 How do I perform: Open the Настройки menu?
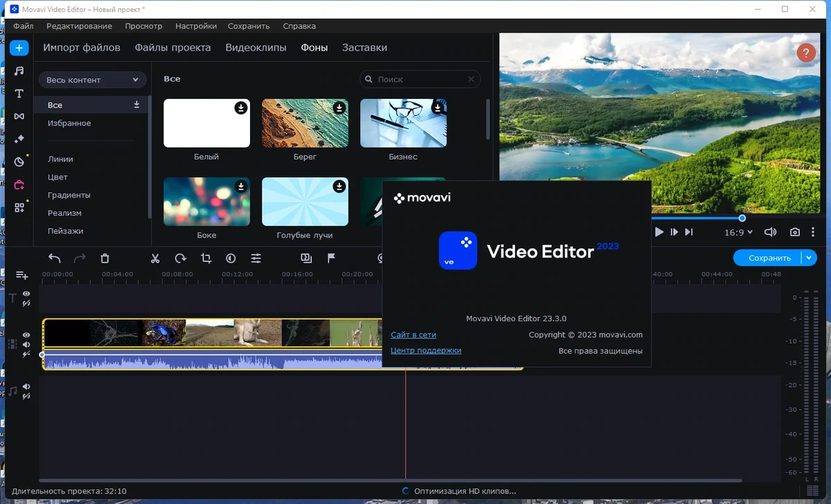coord(196,26)
